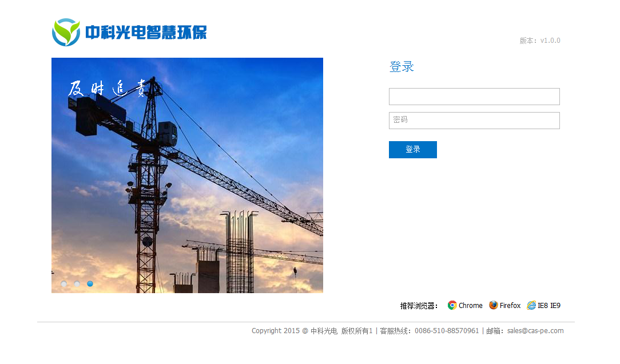The image size is (620, 364).
Task: Click the Internet Explorer icon
Action: (531, 305)
